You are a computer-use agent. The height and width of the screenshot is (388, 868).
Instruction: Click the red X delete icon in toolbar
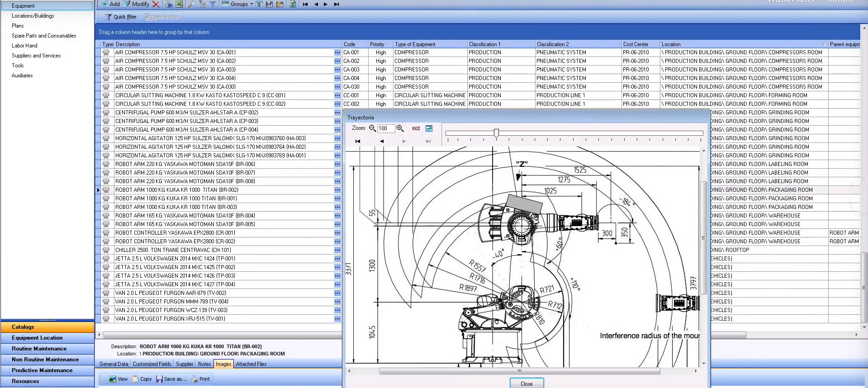[156, 4]
